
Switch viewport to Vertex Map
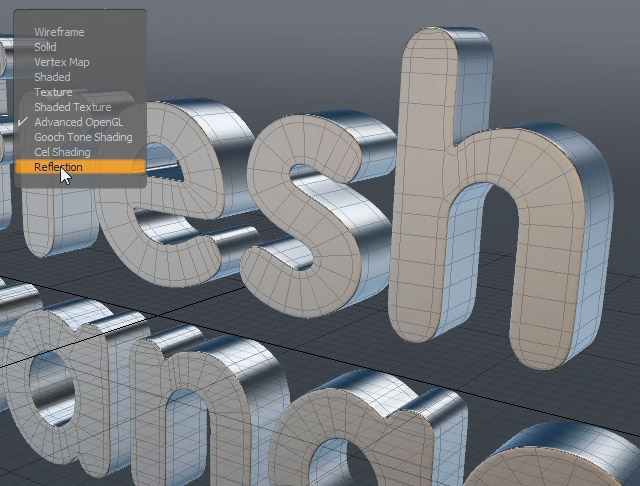pyautogui.click(x=80, y=62)
